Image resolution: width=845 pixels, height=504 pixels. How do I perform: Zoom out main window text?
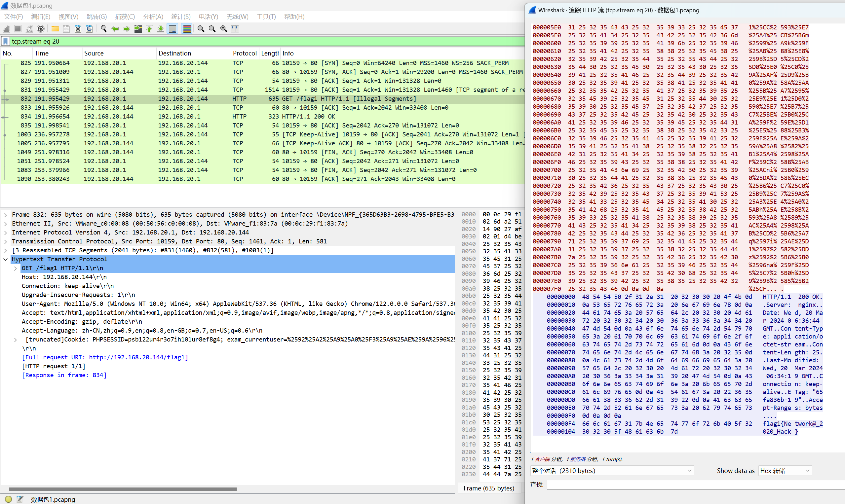click(212, 29)
